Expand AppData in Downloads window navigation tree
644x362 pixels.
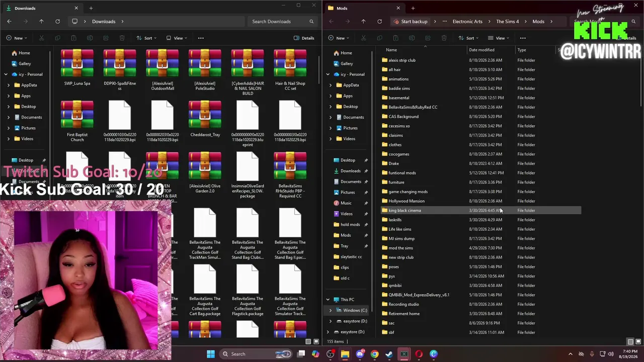9,85
